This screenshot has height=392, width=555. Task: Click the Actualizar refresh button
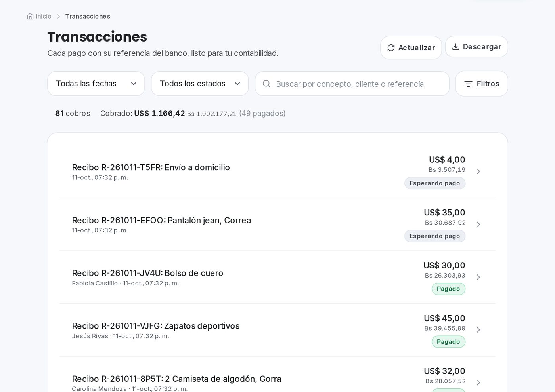[411, 48]
